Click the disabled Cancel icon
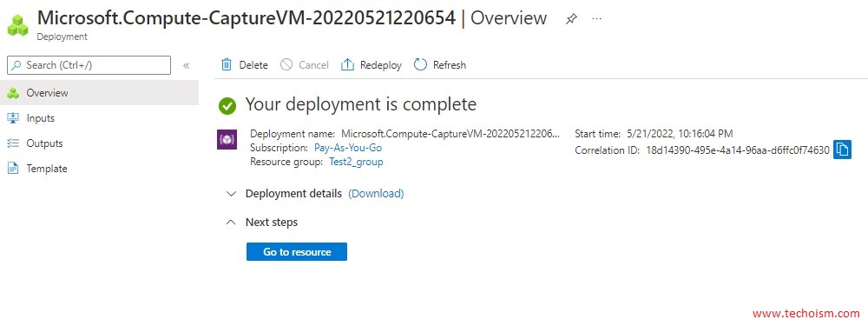 (x=286, y=65)
